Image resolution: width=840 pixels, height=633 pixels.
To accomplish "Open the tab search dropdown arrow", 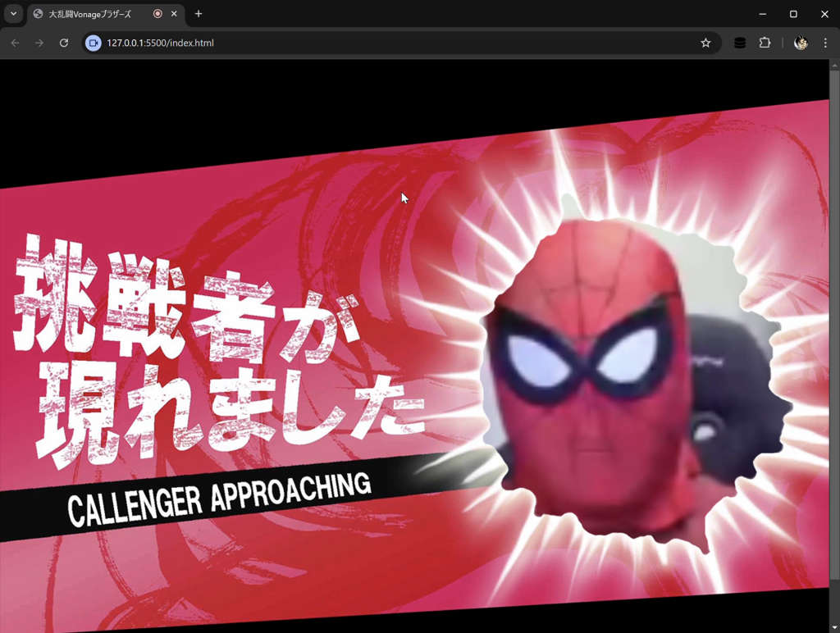I will coord(13,14).
